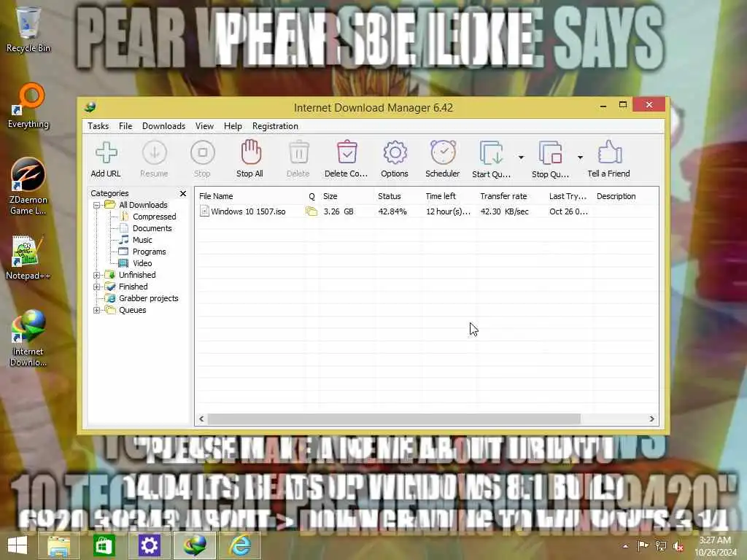Open the Everything desktop shortcut
747x560 pixels.
tap(28, 106)
